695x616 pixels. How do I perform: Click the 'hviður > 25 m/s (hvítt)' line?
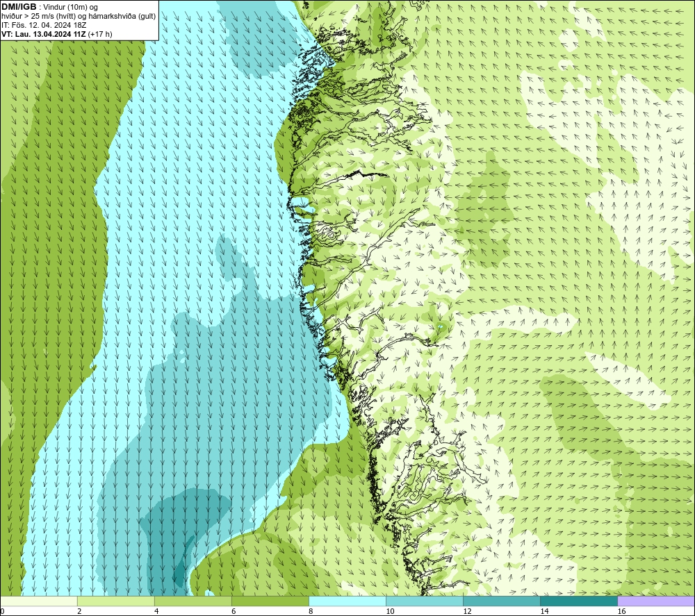(38, 17)
